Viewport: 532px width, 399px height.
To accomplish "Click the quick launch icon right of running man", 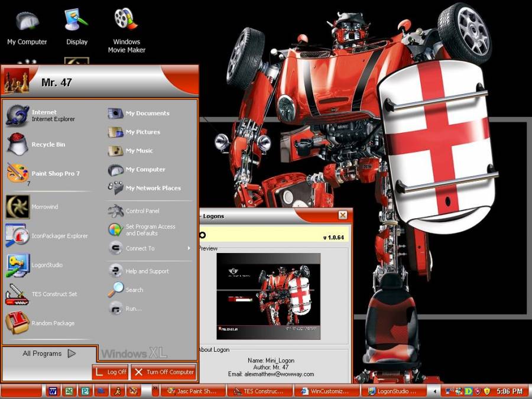I will click(134, 391).
